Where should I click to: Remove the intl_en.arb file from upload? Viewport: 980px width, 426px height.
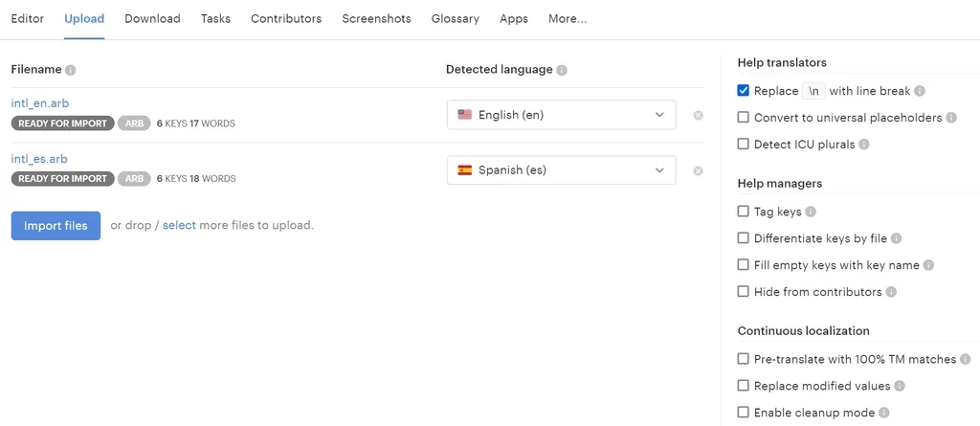pyautogui.click(x=698, y=115)
